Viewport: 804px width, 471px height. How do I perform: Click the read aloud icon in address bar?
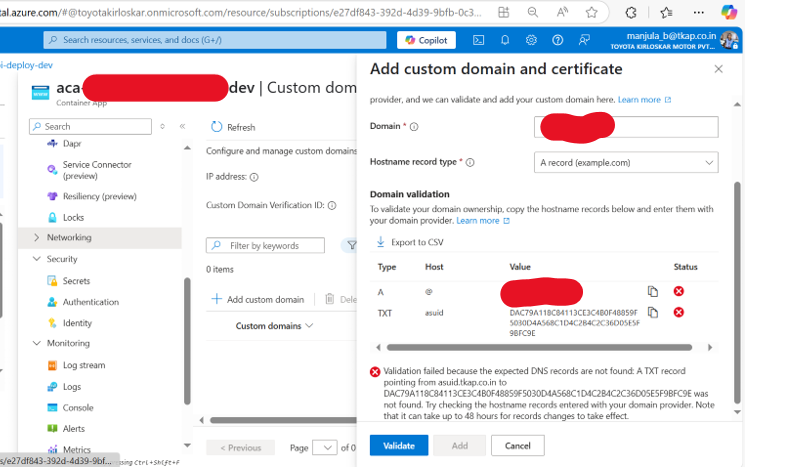(x=562, y=12)
